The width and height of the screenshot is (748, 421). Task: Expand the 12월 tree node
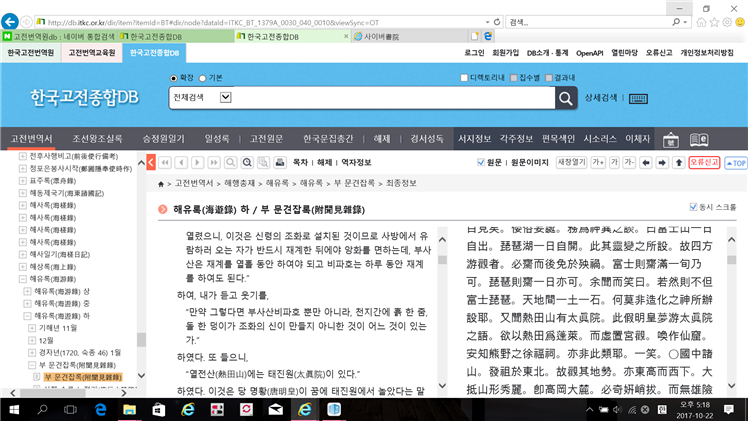click(x=32, y=340)
